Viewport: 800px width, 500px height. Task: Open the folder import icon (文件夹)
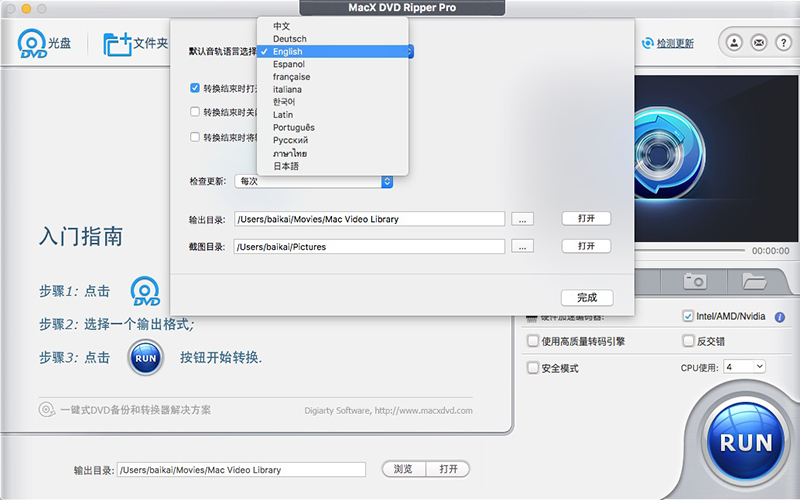pos(117,44)
